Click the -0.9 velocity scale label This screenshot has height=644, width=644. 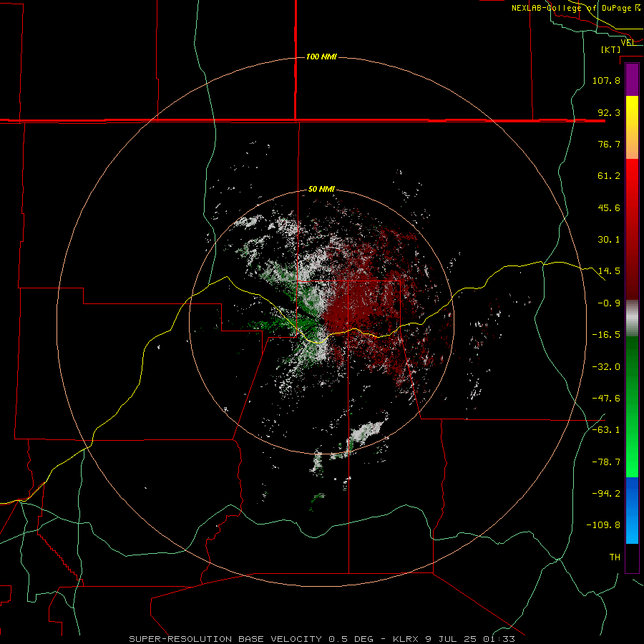(x=609, y=303)
